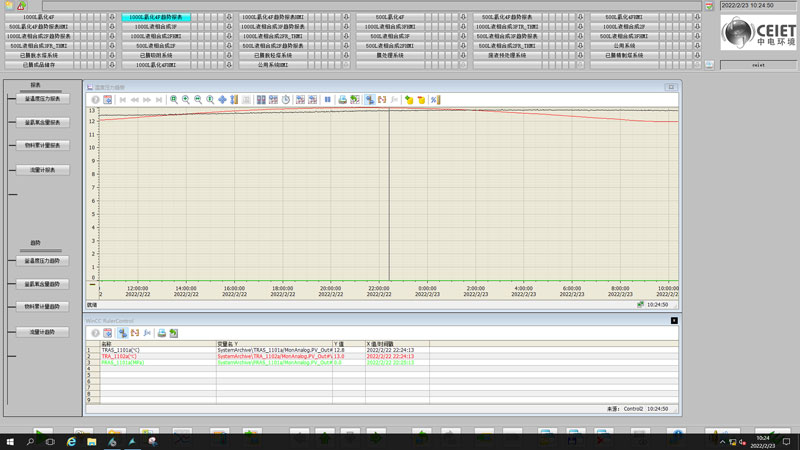Click the alarm warning triangle icon top-left
The height and width of the screenshot is (450, 800).
click(x=21, y=6)
